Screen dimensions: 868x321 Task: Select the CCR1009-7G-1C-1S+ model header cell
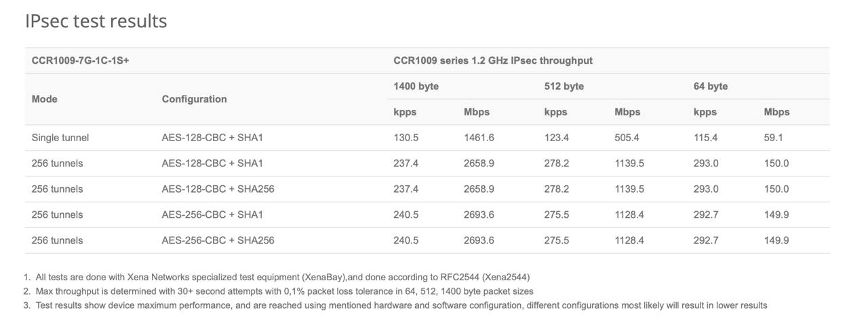point(80,60)
